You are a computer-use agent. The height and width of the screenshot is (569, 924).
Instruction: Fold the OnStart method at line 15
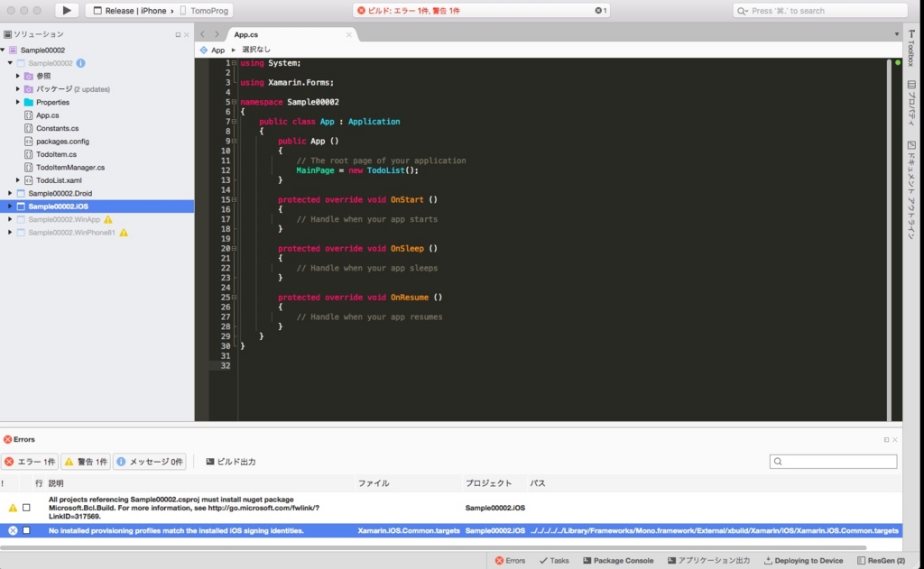[x=234, y=199]
